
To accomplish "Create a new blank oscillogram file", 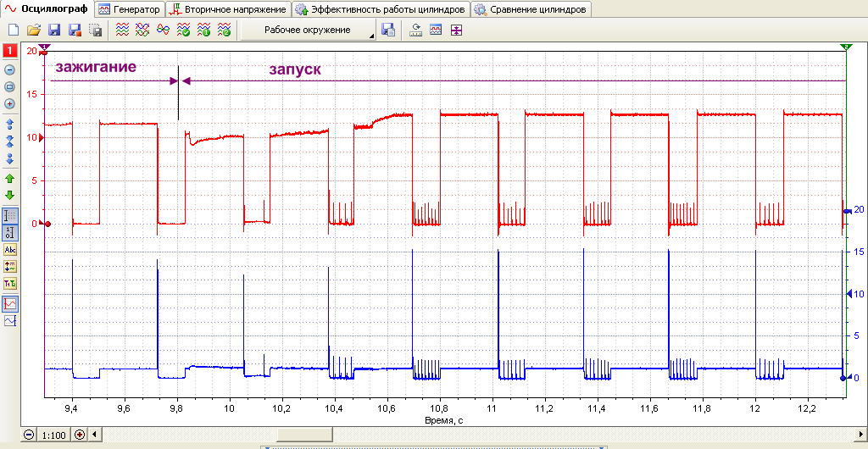I will pyautogui.click(x=14, y=30).
